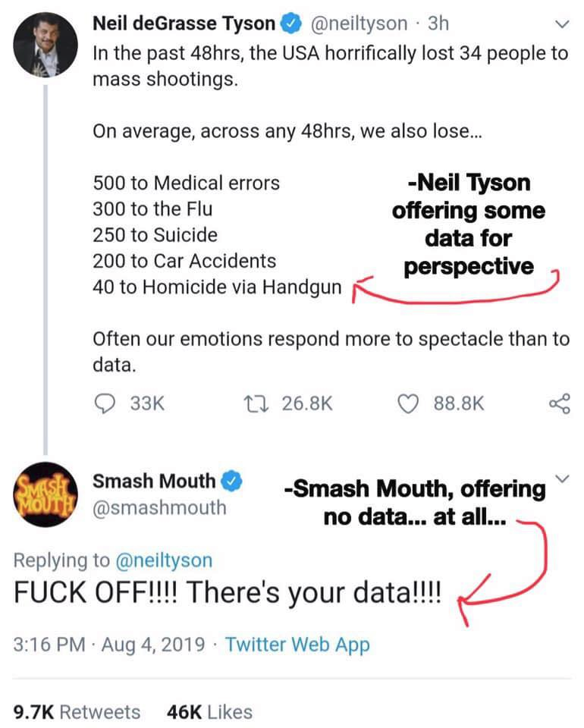Click Neil deGrasse Tyson's verified badge
Image resolution: width=584 pixels, height=728 pixels.
pos(291,24)
